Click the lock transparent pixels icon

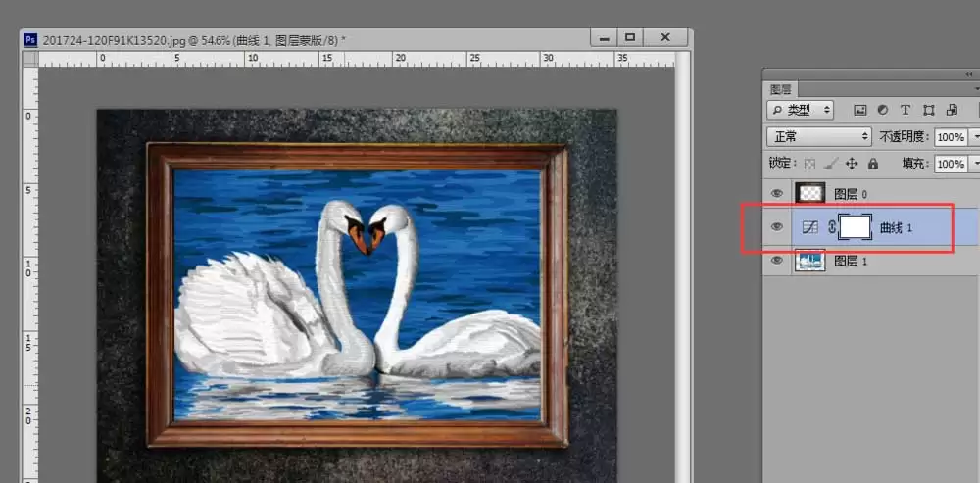click(x=810, y=164)
